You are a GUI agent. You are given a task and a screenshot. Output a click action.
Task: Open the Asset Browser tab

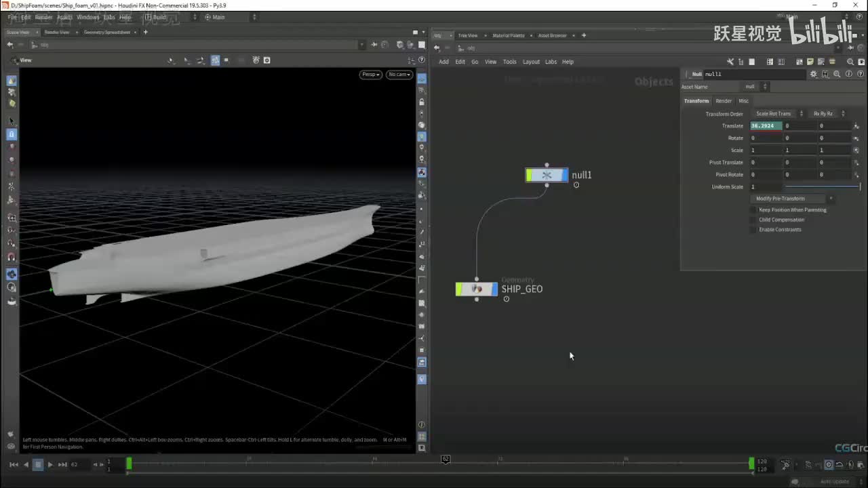tap(553, 35)
